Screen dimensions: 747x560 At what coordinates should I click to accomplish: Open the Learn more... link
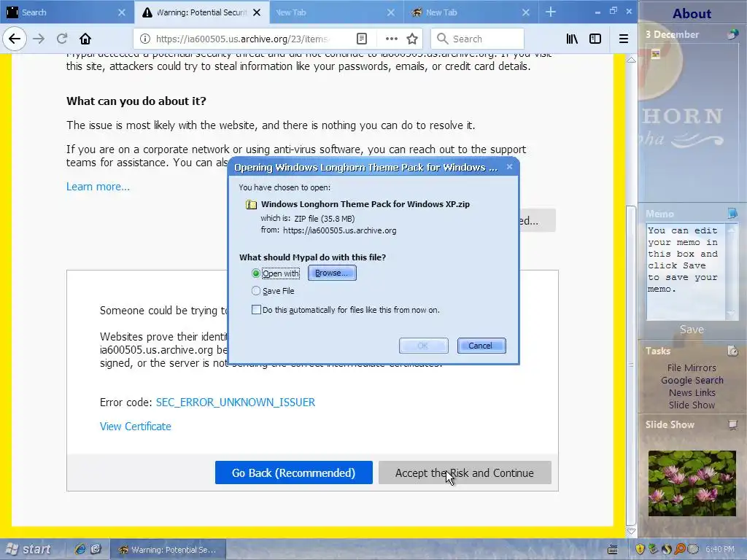(x=98, y=186)
